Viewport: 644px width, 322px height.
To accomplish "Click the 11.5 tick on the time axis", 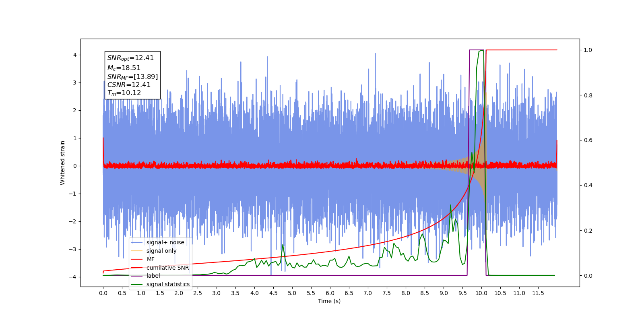I will pos(538,293).
